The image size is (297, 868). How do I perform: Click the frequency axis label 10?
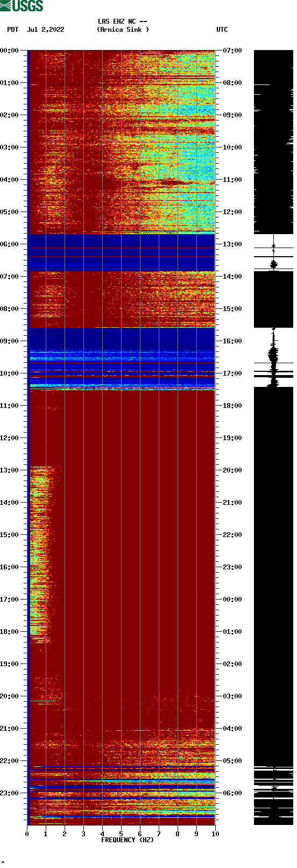(x=215, y=834)
